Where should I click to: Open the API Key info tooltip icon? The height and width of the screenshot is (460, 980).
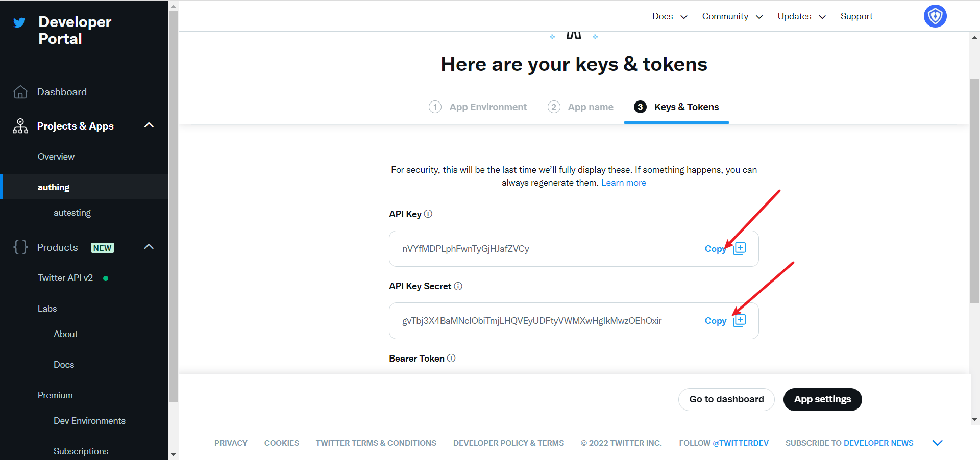[x=428, y=214]
